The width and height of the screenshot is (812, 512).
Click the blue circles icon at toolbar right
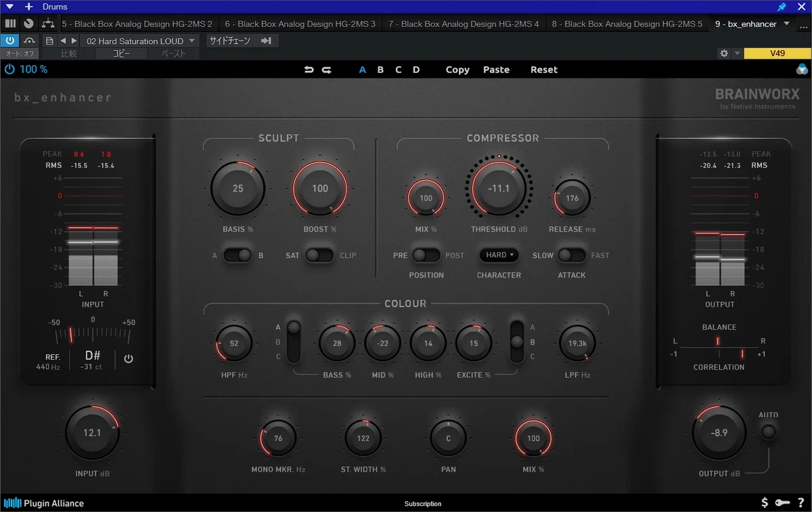point(800,69)
